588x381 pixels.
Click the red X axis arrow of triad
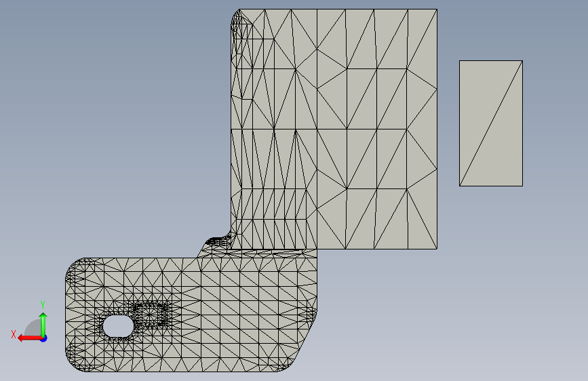point(30,338)
